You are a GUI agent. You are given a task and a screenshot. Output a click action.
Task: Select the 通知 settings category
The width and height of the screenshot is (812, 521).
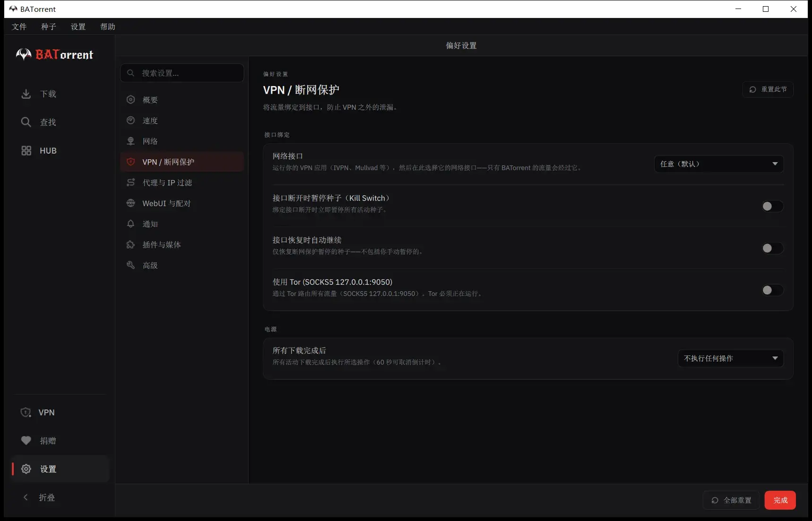click(x=182, y=224)
